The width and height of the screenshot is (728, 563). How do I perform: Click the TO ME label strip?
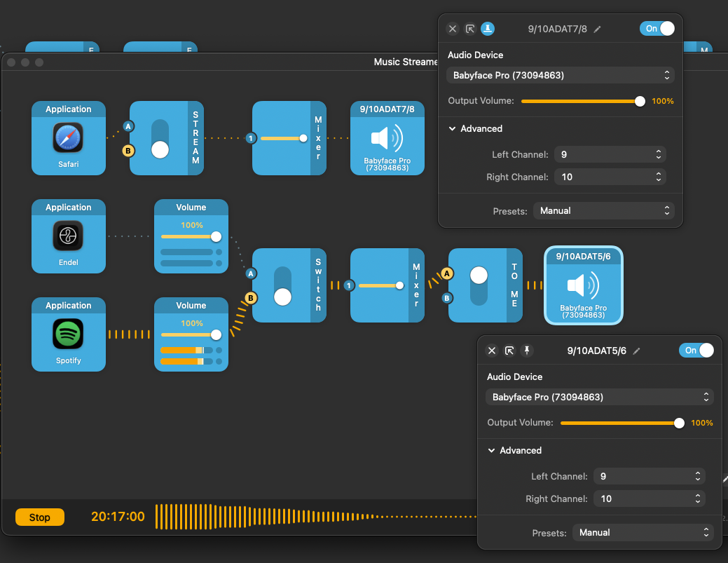pos(514,285)
